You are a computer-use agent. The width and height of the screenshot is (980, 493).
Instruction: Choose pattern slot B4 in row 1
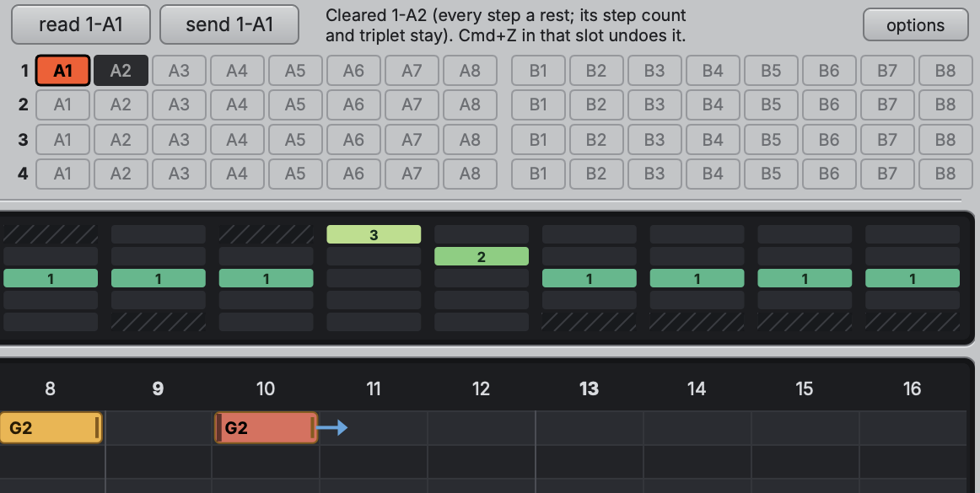[713, 71]
